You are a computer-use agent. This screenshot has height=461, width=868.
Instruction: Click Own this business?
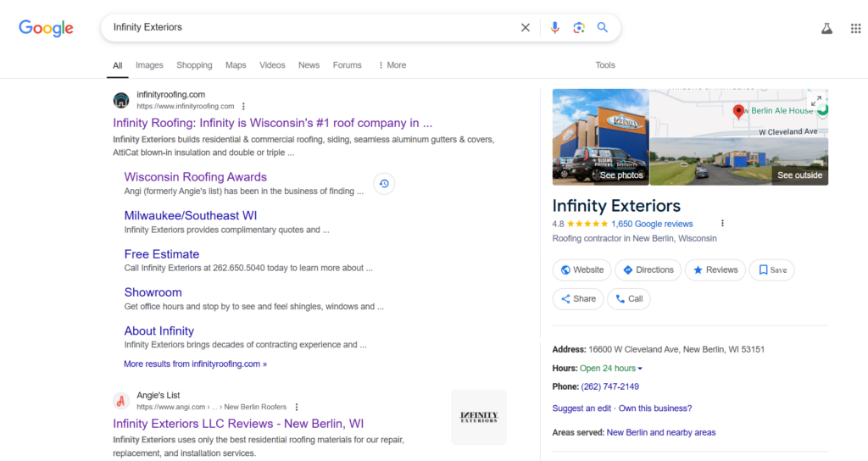[x=655, y=408]
